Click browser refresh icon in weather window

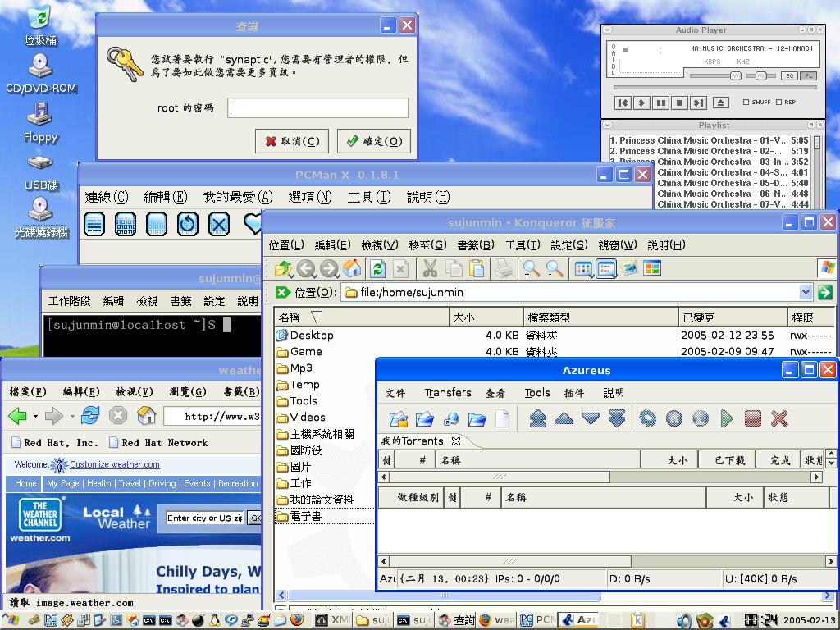pos(90,415)
